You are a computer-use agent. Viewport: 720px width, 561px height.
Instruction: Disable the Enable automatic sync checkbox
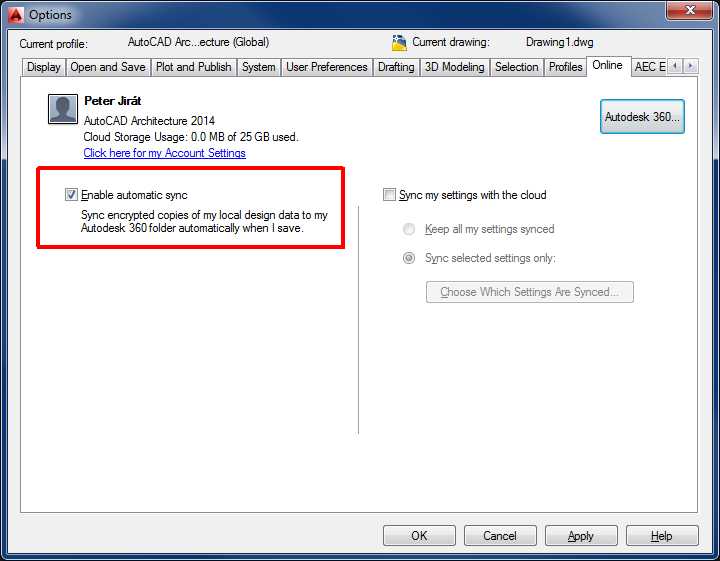(71, 195)
